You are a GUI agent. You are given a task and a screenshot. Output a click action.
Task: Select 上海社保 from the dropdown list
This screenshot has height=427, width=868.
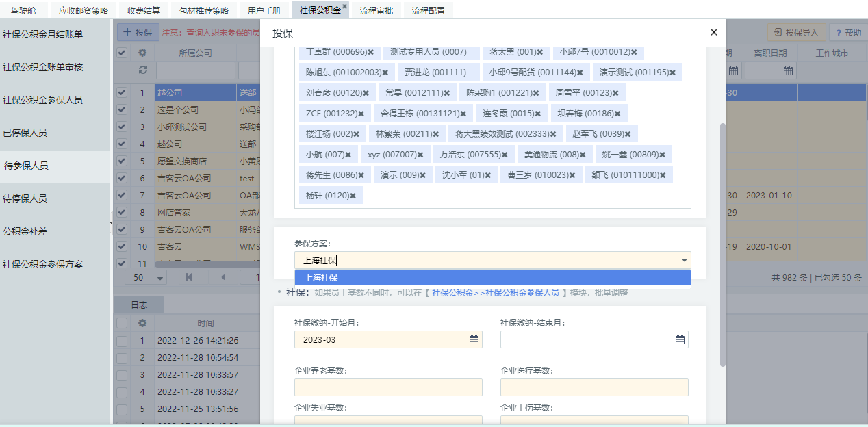tap(492, 278)
